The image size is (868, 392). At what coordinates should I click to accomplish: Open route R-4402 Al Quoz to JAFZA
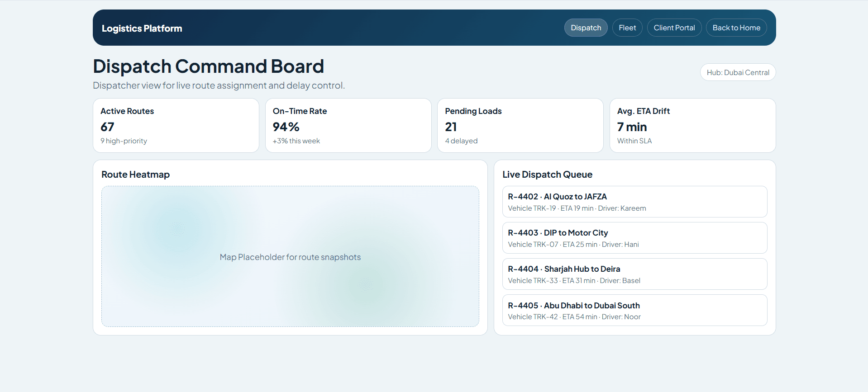tap(634, 202)
